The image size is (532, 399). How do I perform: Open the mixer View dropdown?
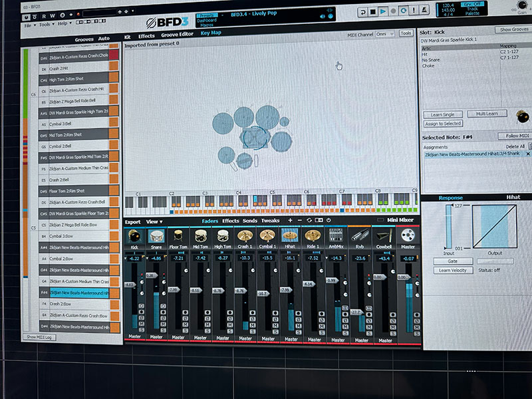point(154,222)
